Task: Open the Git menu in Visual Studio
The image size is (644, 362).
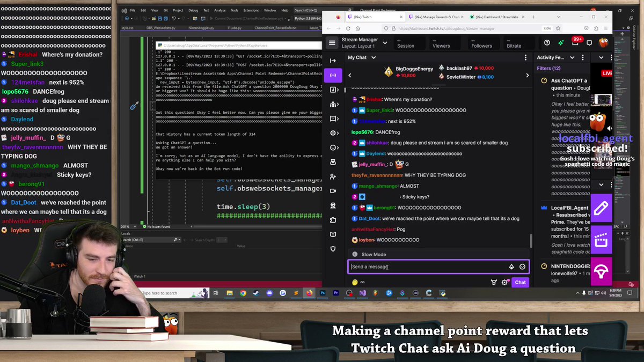Action: tap(165, 10)
